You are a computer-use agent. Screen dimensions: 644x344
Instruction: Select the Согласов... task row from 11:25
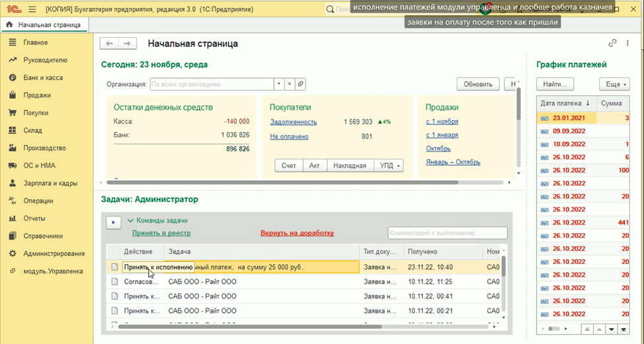pyautogui.click(x=303, y=282)
